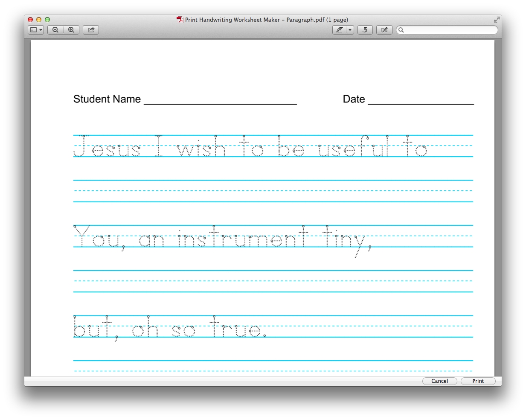Click the green zoom window control

[47, 20]
